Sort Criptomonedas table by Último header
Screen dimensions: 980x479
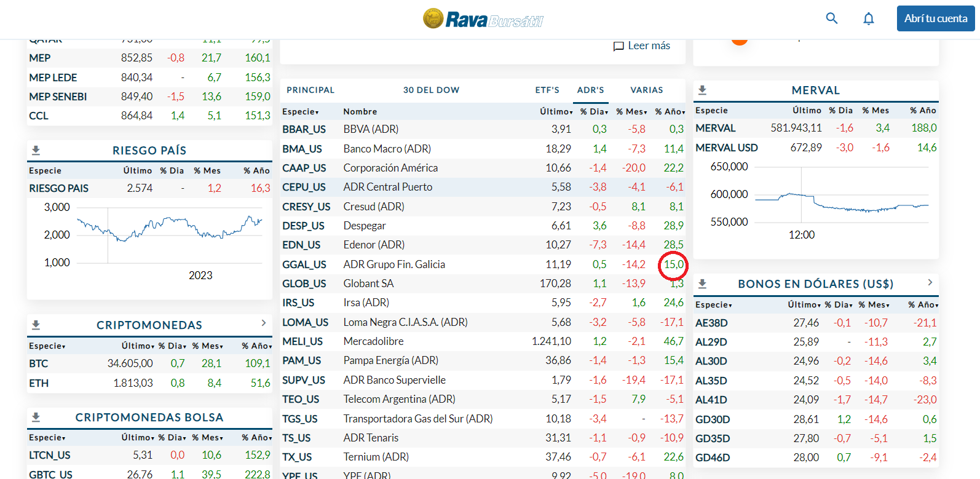point(138,346)
